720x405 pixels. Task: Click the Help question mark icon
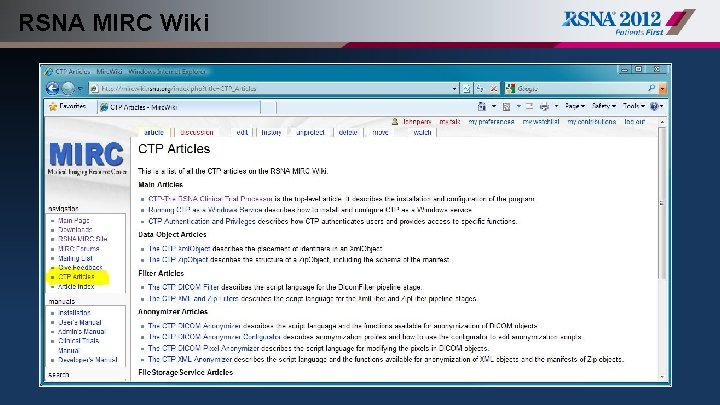(656, 107)
